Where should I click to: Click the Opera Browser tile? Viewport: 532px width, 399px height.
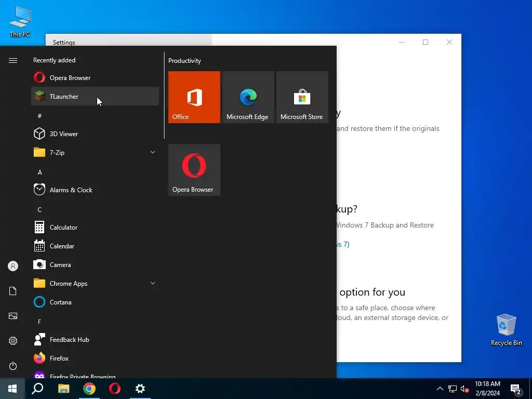point(194,170)
